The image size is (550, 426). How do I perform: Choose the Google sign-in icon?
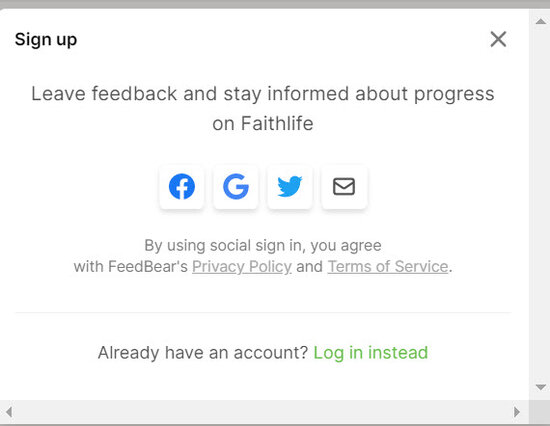[x=236, y=186]
